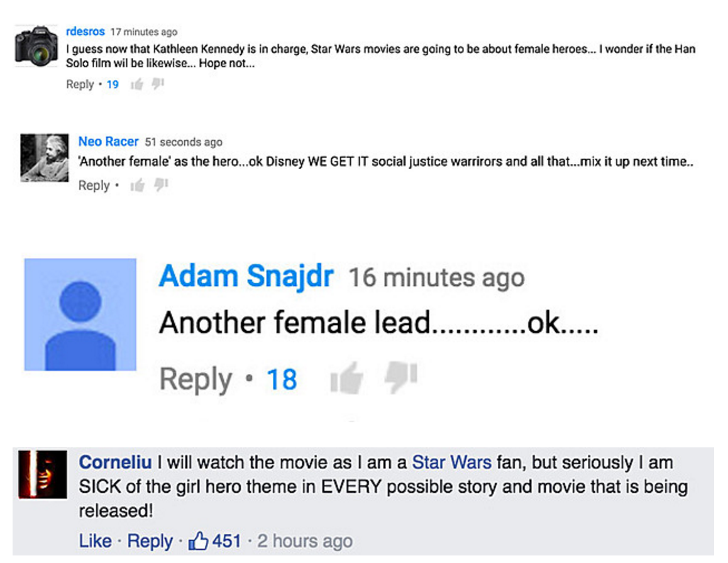Visit Neo Racer's channel name link
This screenshot has height=563, width=728.
click(108, 142)
